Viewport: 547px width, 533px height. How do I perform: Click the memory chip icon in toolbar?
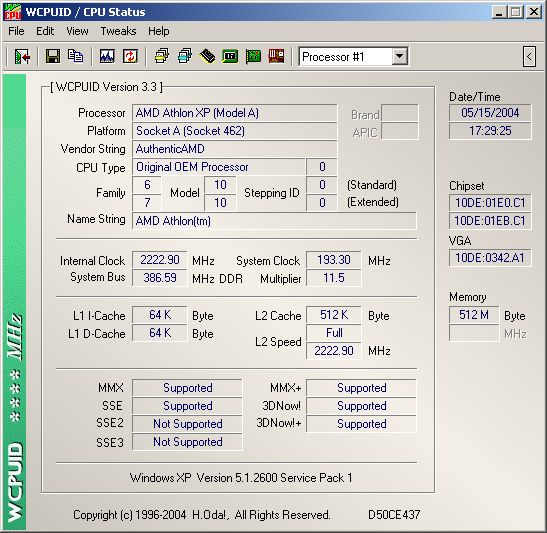pos(207,56)
